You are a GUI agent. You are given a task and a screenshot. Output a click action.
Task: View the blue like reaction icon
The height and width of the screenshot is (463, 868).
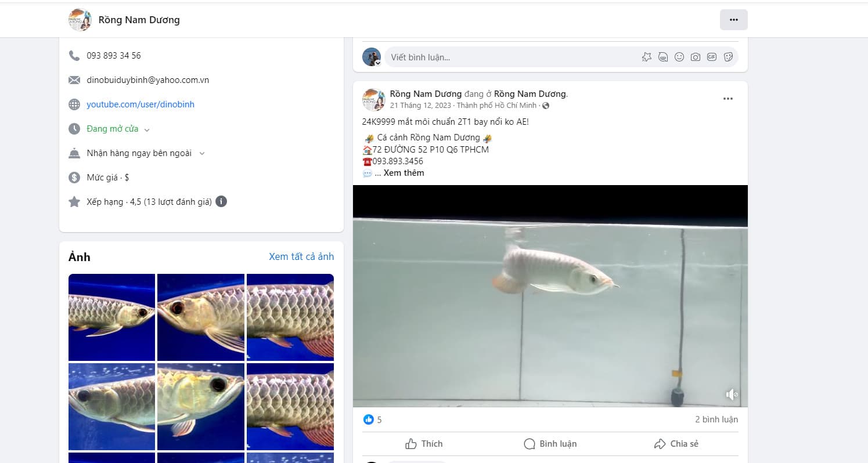pos(368,419)
